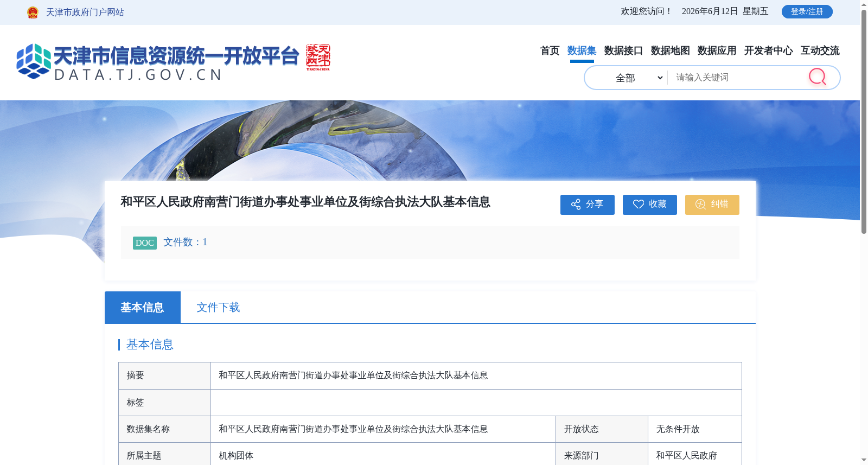Open the 互动交流 menu item

(820, 50)
